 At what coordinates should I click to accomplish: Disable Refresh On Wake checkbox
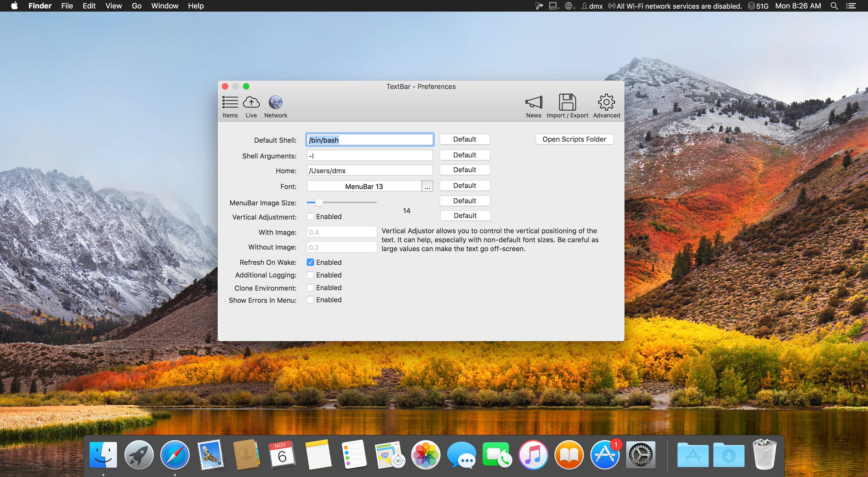pyautogui.click(x=310, y=262)
